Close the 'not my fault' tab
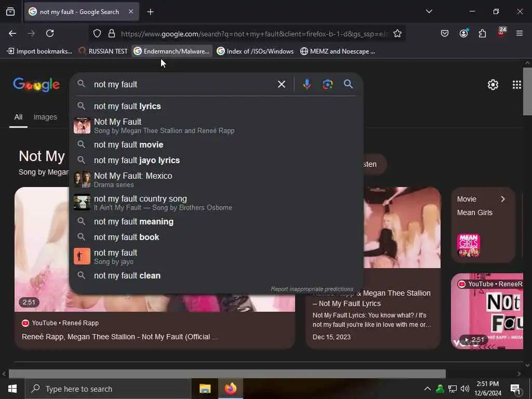Viewport: 532px width, 399px height. click(131, 11)
